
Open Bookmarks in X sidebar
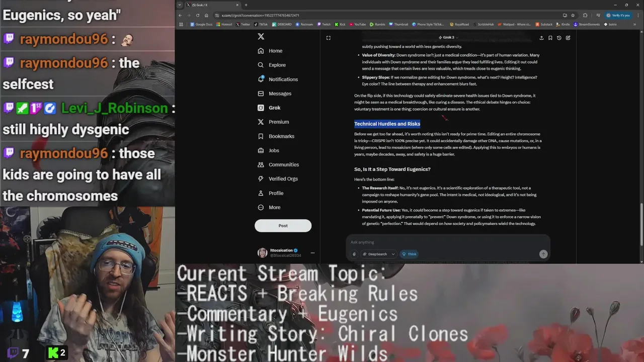pos(276,136)
